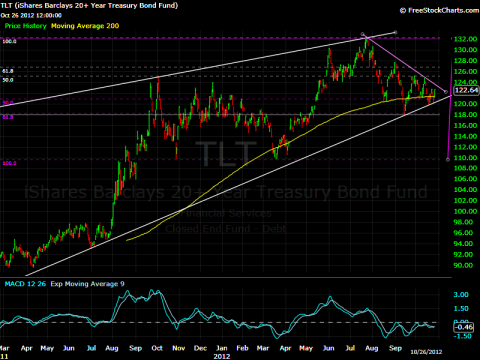
Task: Click the Jan month label on time axis
Action: tap(222, 348)
